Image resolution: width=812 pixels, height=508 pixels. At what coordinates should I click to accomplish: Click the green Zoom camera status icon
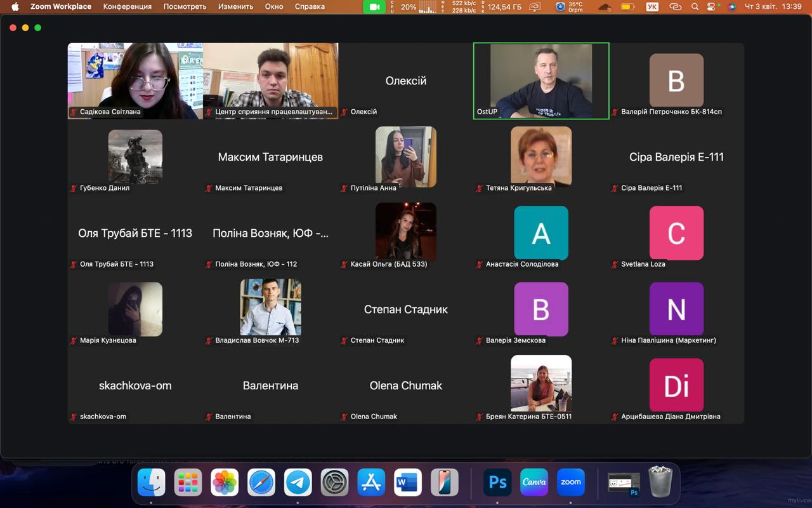click(x=374, y=7)
